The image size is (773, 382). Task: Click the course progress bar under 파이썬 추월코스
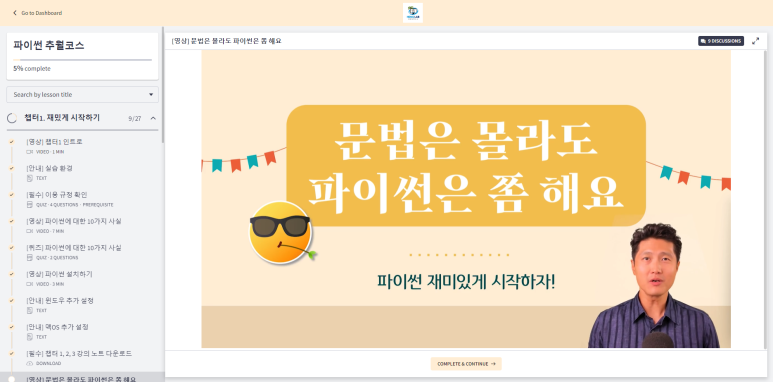pyautogui.click(x=82, y=60)
